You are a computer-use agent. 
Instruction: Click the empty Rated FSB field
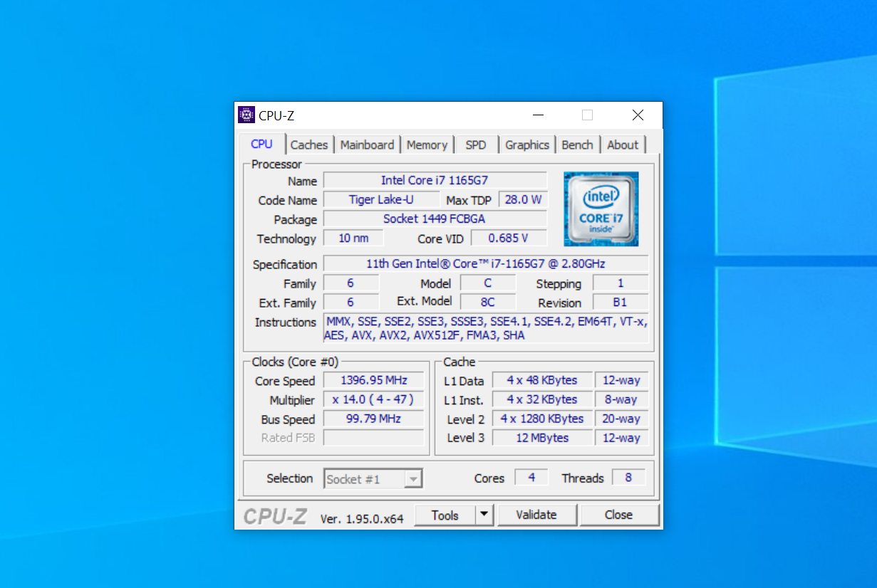pos(374,438)
